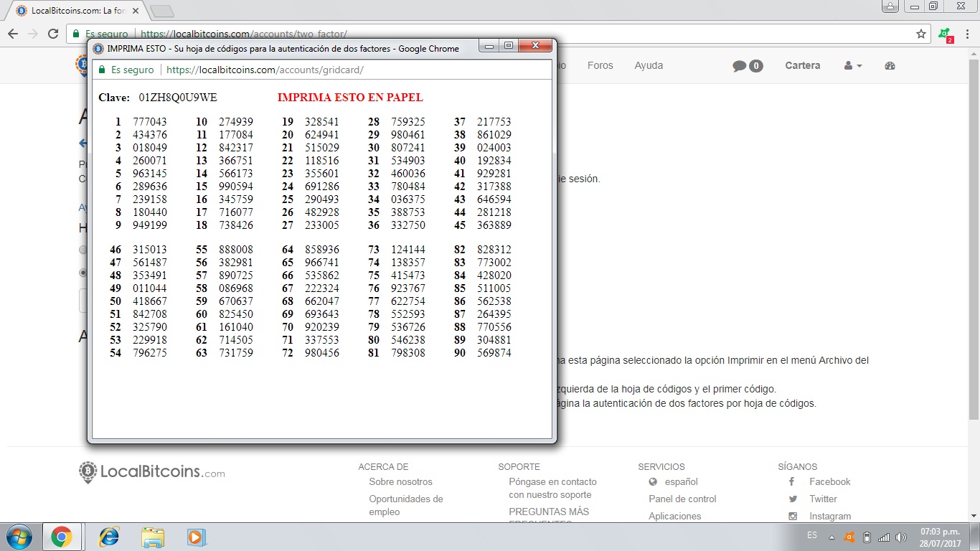
Task: Click the Sobre nosotros footer link
Action: [400, 481]
